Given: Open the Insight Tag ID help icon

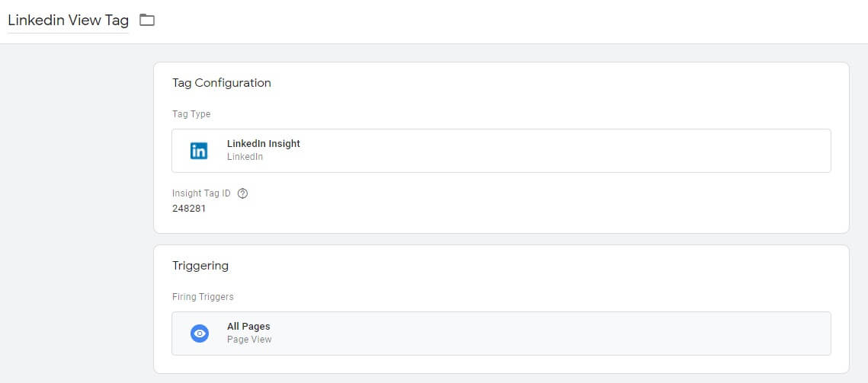Looking at the screenshot, I should (242, 193).
